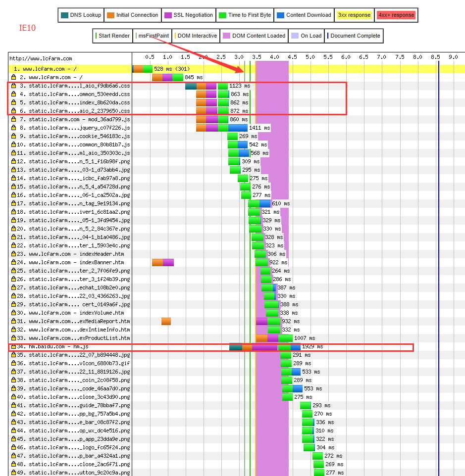Click the lock icon beside _logo_fc65f24.png
The height and width of the screenshot is (476, 465).
(x=13, y=447)
